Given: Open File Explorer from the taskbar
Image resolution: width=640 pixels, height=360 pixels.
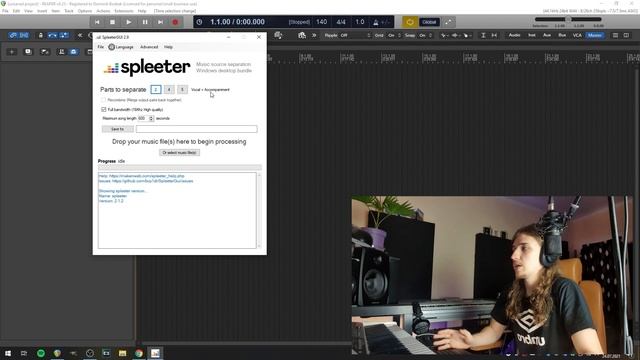Looking at the screenshot, I should click(122, 353).
